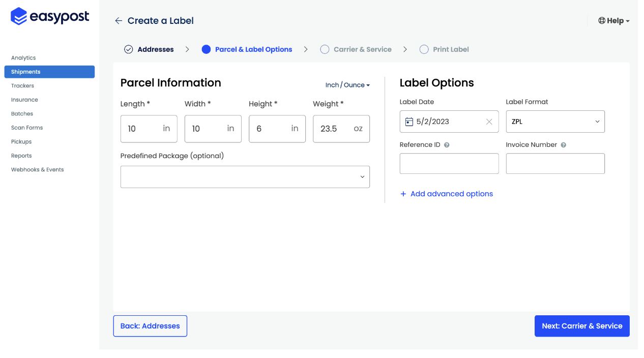Clear the Label Date with the X icon
644x358 pixels.
[x=489, y=122]
